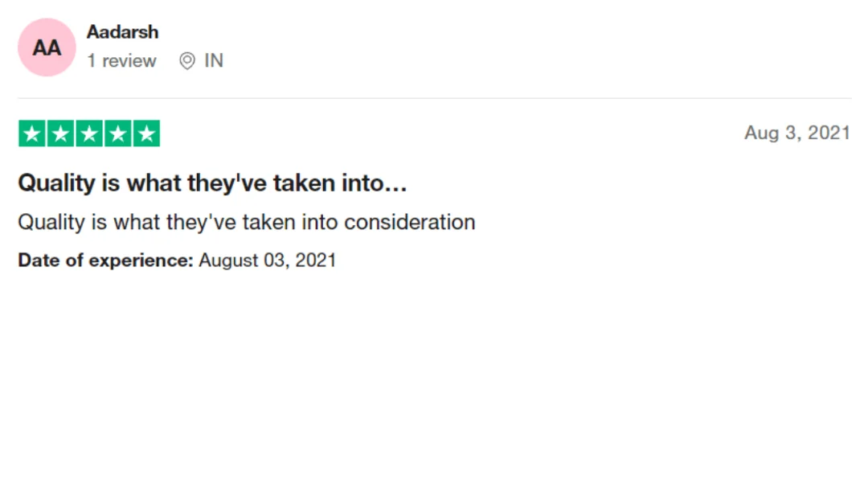Open reviewer profile name Aadarsh
Viewport: 868px width, 489px height.
pos(122,32)
